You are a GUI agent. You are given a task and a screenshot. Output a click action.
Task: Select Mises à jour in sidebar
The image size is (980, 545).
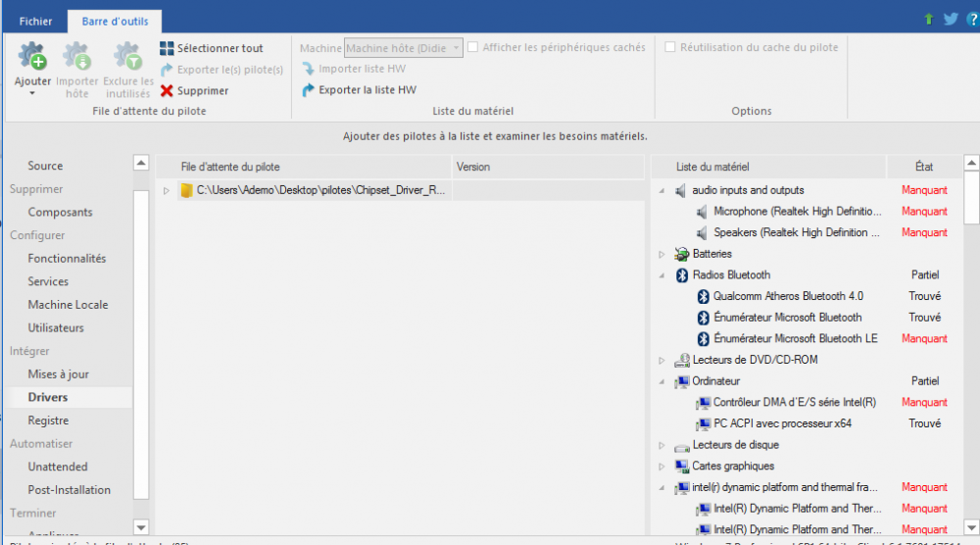(x=58, y=374)
